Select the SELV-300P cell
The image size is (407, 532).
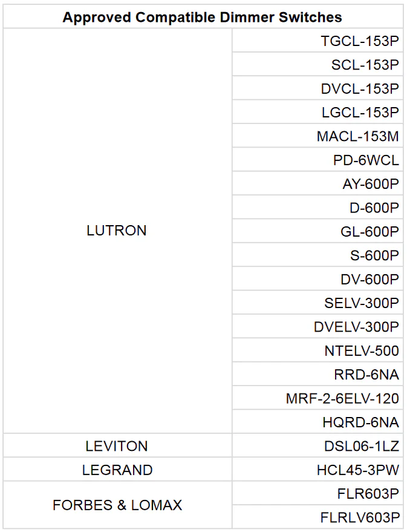pyautogui.click(x=362, y=303)
